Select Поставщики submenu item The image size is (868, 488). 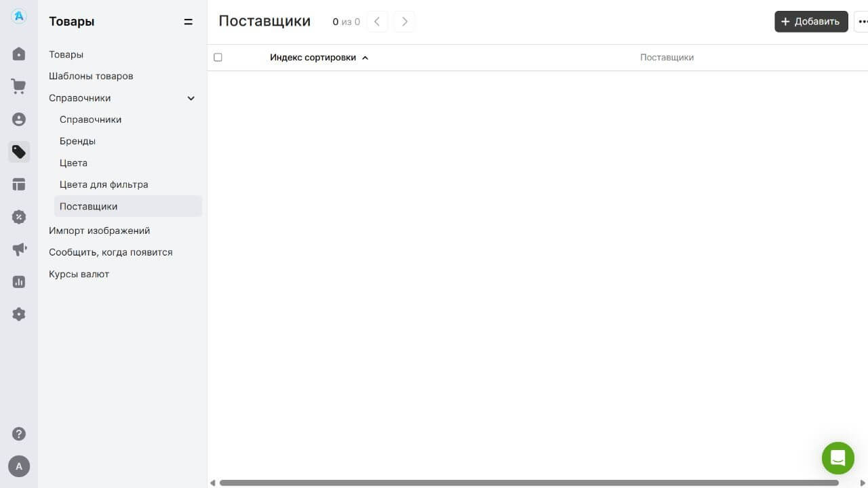click(128, 206)
